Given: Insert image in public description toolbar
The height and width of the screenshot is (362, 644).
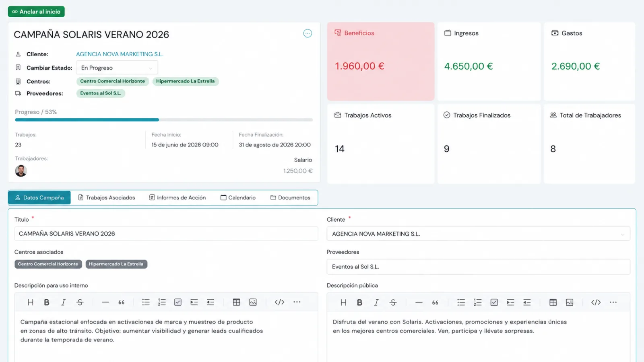Looking at the screenshot, I should point(570,302).
